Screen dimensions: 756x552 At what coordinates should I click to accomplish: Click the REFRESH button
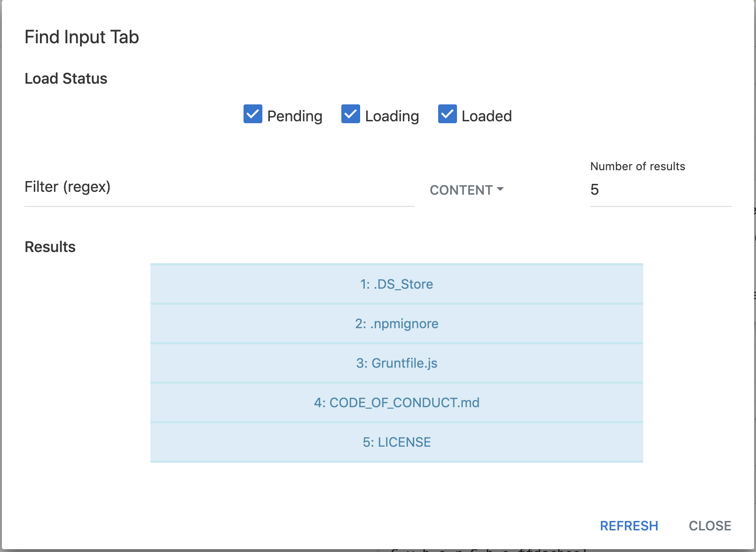(x=629, y=526)
